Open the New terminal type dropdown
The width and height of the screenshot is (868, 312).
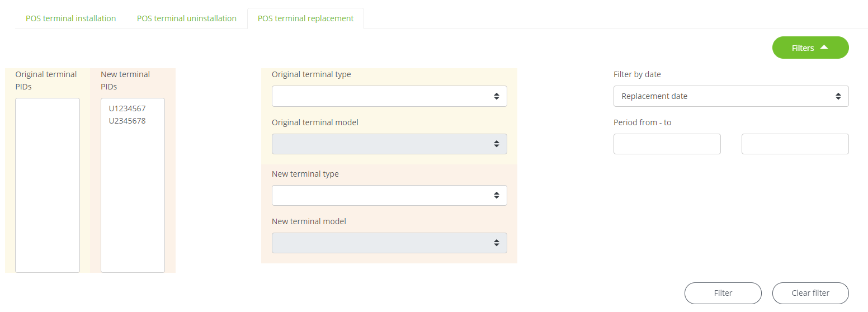(389, 195)
